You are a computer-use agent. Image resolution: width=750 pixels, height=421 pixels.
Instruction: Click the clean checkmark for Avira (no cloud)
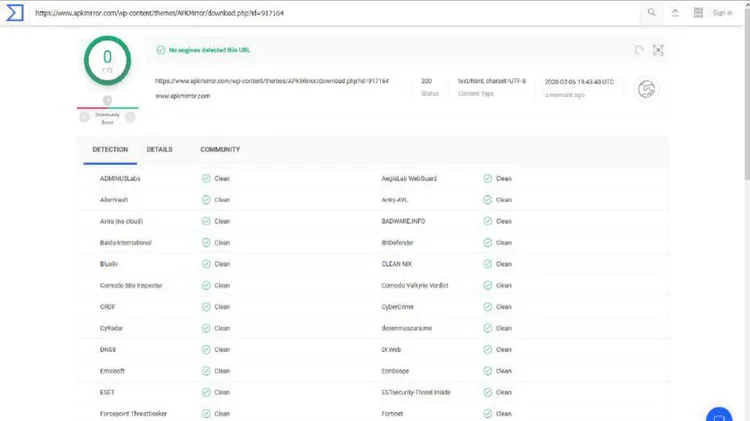coord(206,221)
